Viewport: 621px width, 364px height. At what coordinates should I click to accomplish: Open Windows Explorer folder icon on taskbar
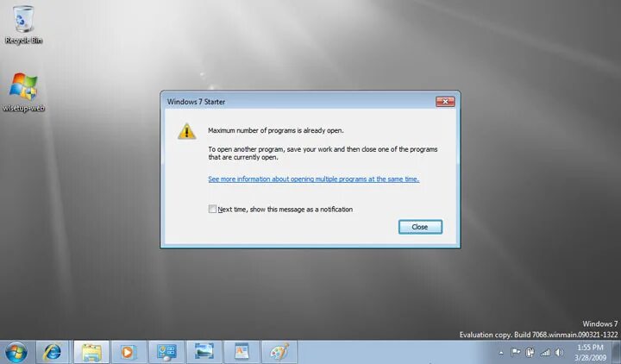tap(91, 352)
